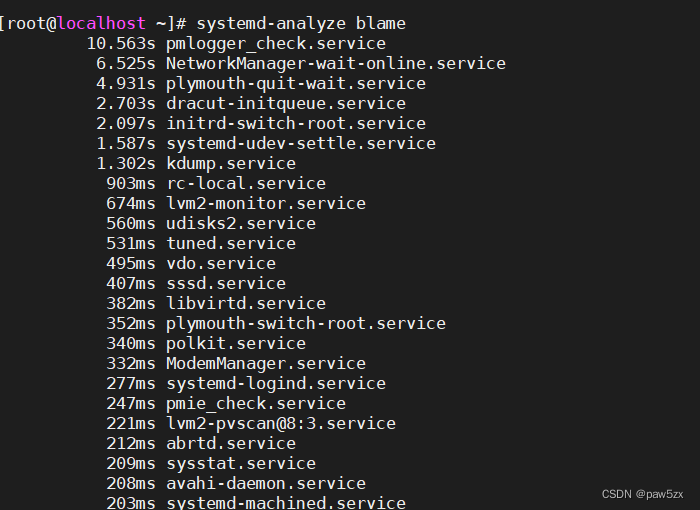The width and height of the screenshot is (700, 510).
Task: Click the pmlogger_check.service line
Action: click(275, 43)
